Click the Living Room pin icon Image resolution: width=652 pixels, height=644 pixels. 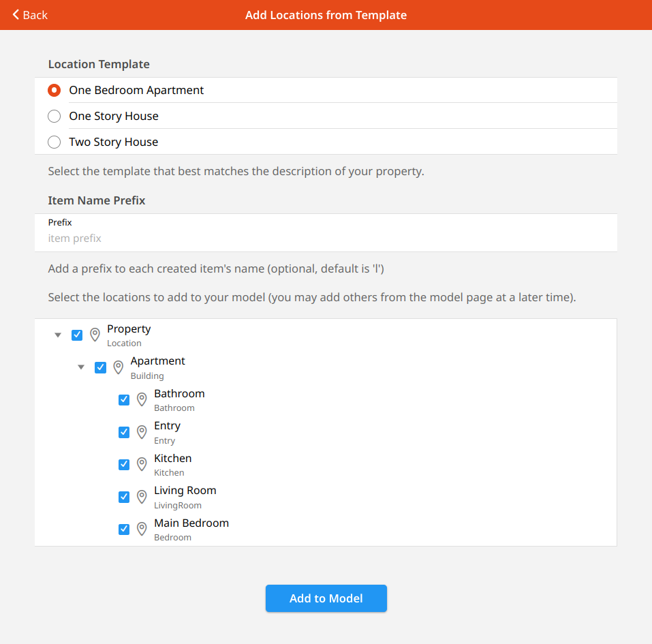pos(142,497)
